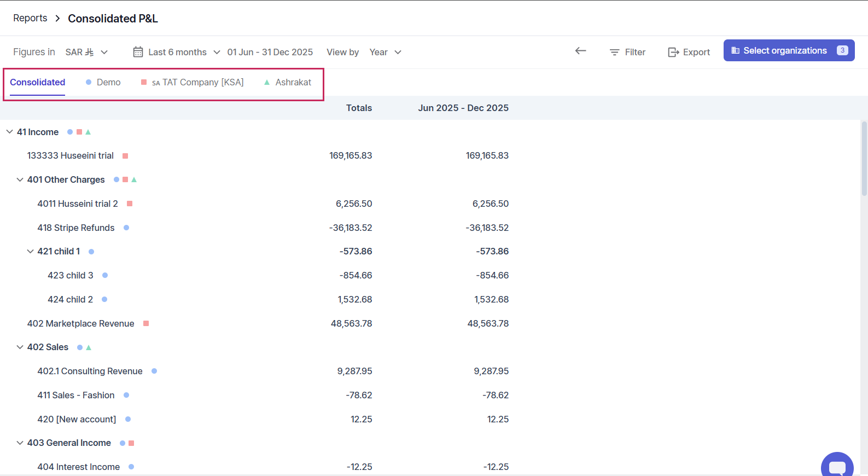868x476 pixels.
Task: Collapse the 403 General Income group
Action: pos(20,443)
